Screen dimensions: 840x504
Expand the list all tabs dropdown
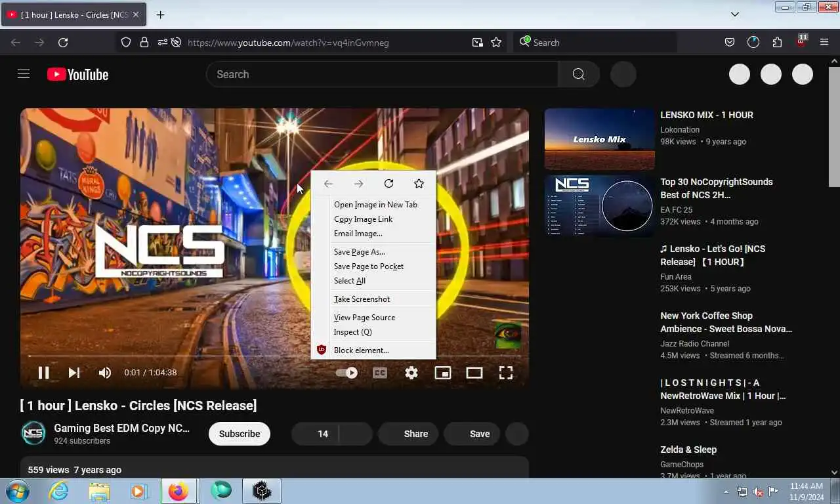coord(735,14)
